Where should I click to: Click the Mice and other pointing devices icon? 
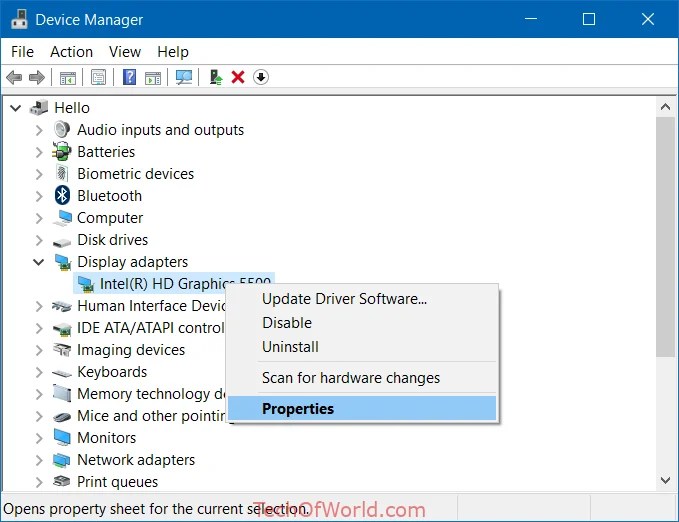[x=62, y=417]
